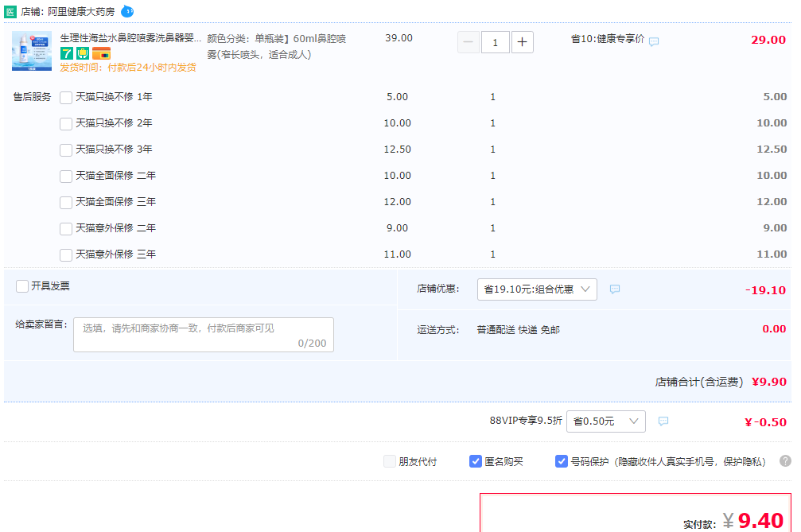Click the ¥-0.50 VIP discount amount
This screenshot has height=532, width=801.
pos(765,422)
